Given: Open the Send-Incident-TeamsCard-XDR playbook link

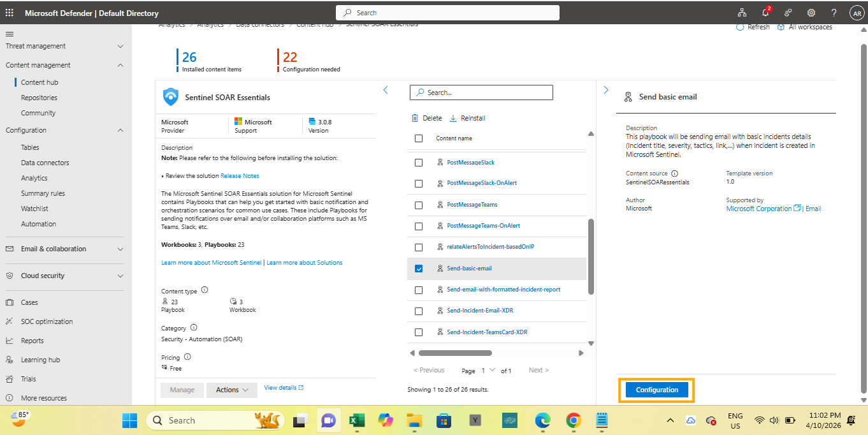Looking at the screenshot, I should tap(487, 332).
